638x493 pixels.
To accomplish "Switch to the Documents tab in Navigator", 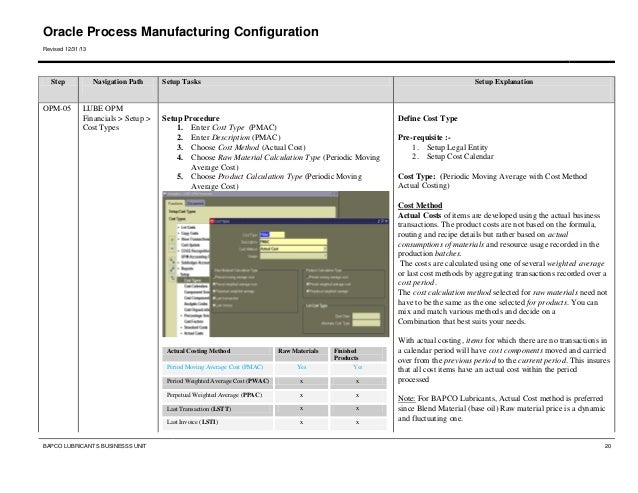I will 195,203.
